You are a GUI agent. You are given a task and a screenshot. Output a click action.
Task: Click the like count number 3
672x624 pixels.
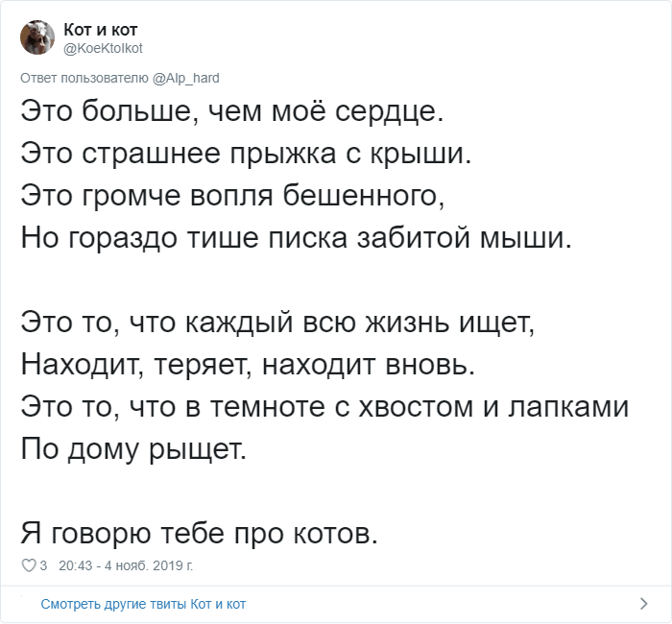point(43,565)
